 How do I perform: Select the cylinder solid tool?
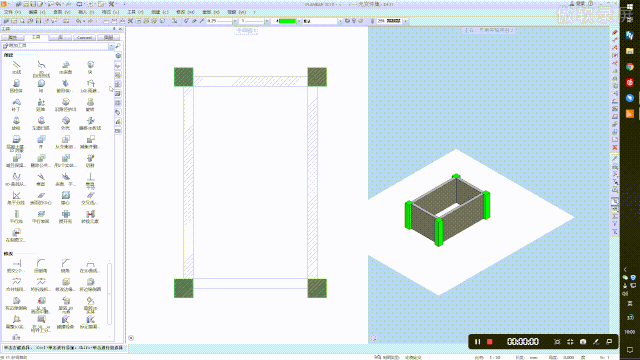pyautogui.click(x=16, y=85)
